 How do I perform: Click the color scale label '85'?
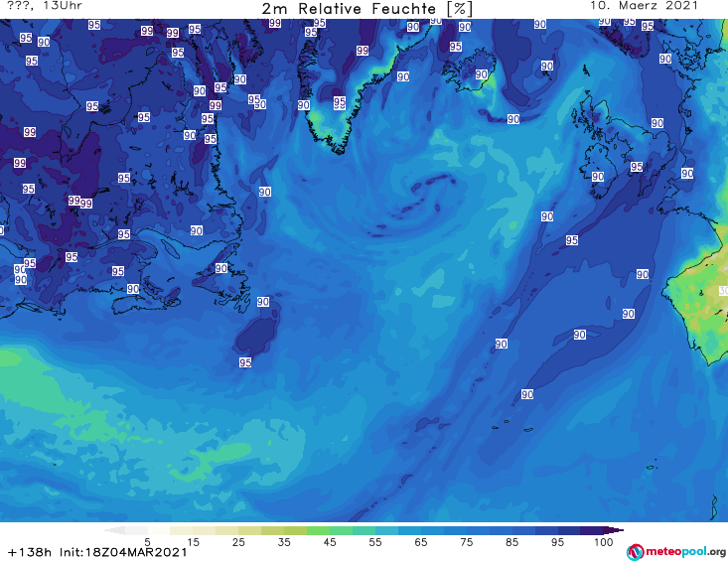(x=511, y=542)
